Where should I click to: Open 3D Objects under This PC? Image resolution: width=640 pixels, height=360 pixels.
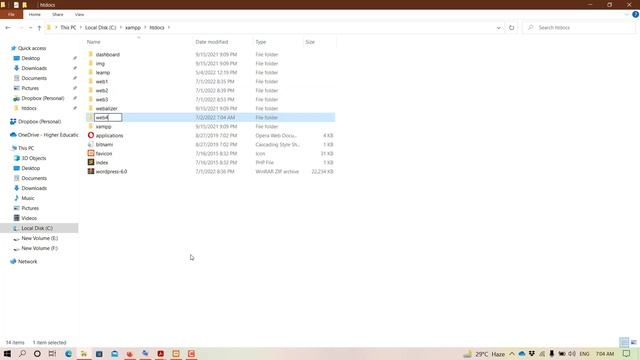tap(33, 158)
